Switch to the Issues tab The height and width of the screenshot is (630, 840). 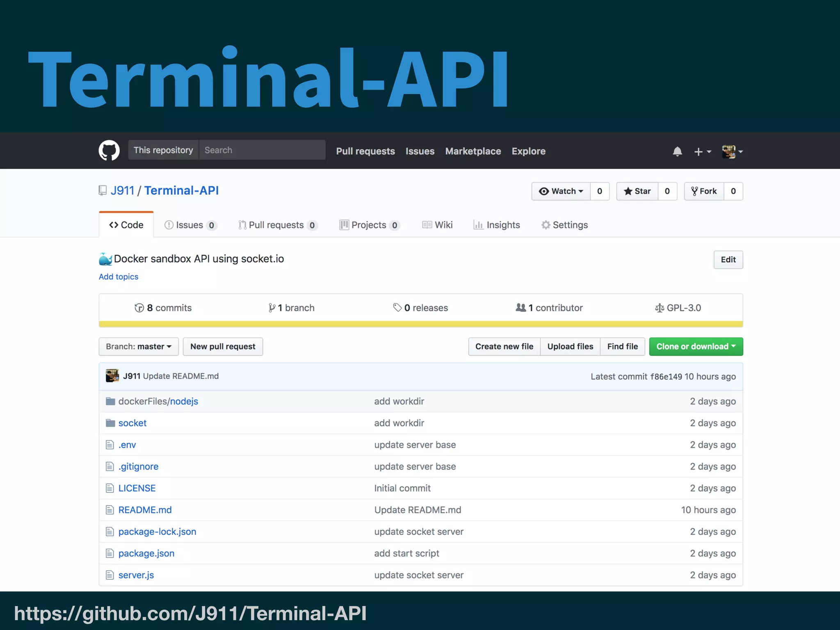pos(191,225)
